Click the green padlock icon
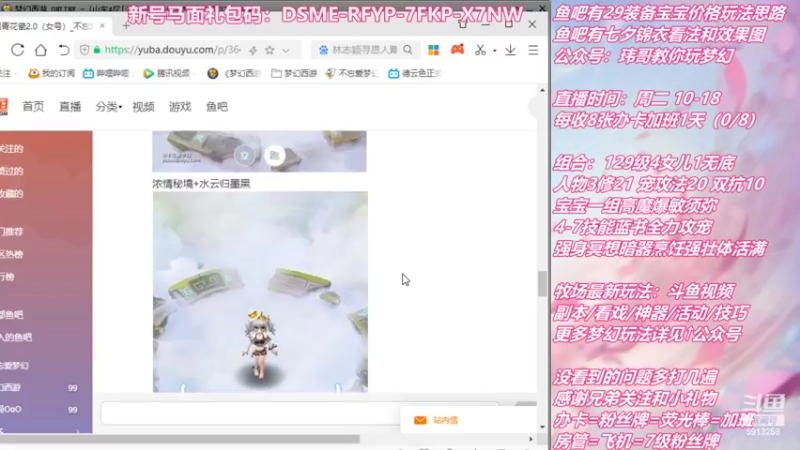800x450 pixels. pos(97,49)
